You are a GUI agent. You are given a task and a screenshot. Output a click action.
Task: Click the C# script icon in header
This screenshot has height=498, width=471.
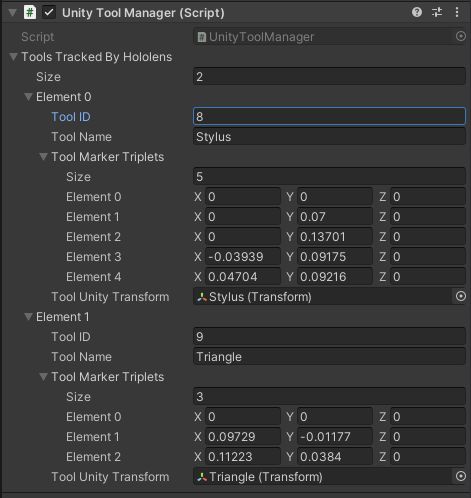[x=30, y=13]
